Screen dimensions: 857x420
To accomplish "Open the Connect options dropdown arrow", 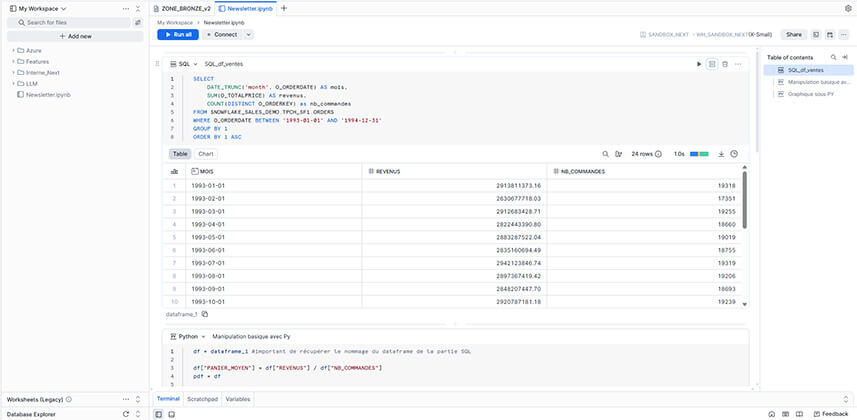I will pos(248,34).
